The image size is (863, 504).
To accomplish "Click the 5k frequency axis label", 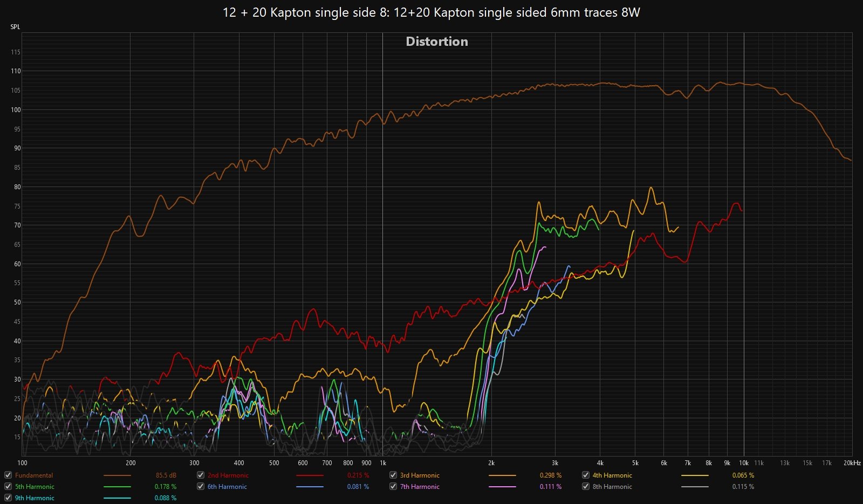I will point(635,463).
